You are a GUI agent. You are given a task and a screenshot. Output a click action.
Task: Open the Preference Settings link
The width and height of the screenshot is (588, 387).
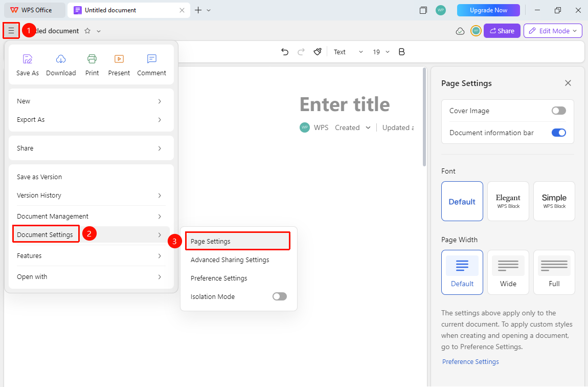click(470, 361)
